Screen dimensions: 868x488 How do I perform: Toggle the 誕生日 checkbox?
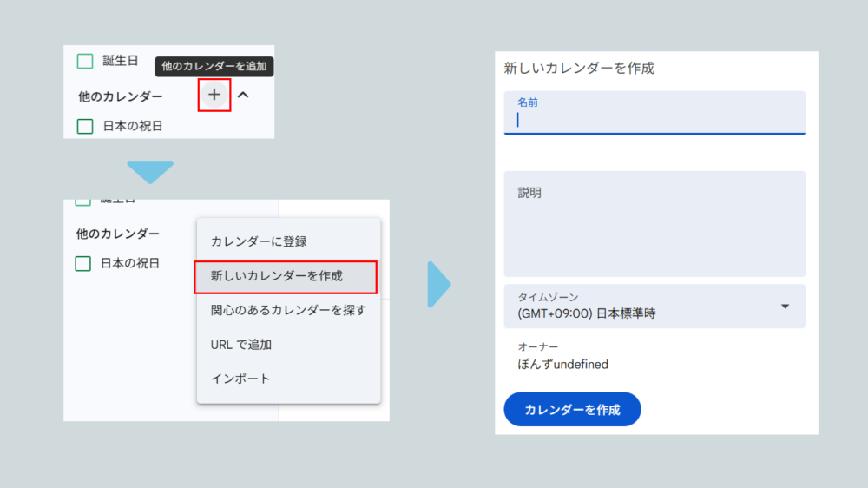click(85, 61)
